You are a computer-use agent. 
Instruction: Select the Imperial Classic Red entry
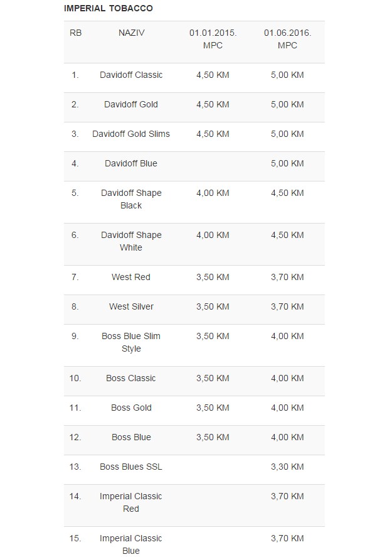131,502
